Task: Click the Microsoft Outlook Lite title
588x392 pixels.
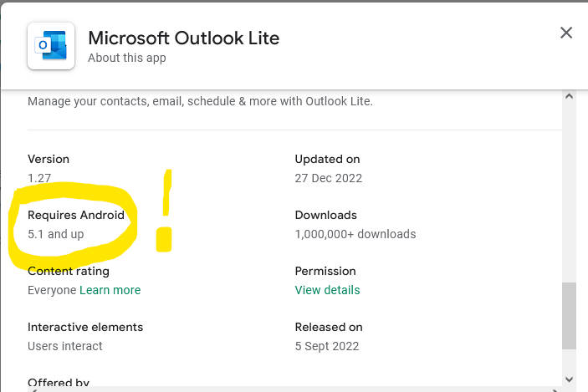Action: 183,38
